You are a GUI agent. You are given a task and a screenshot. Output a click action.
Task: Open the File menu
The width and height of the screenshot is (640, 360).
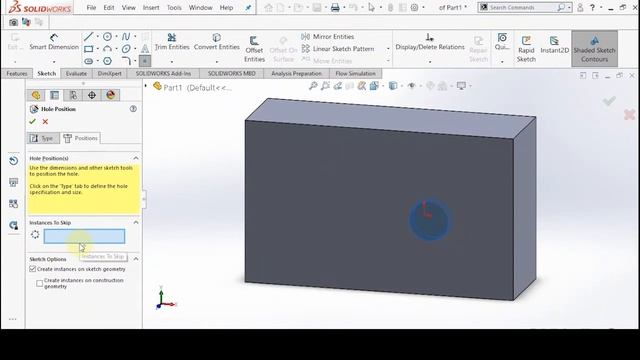[91, 7]
